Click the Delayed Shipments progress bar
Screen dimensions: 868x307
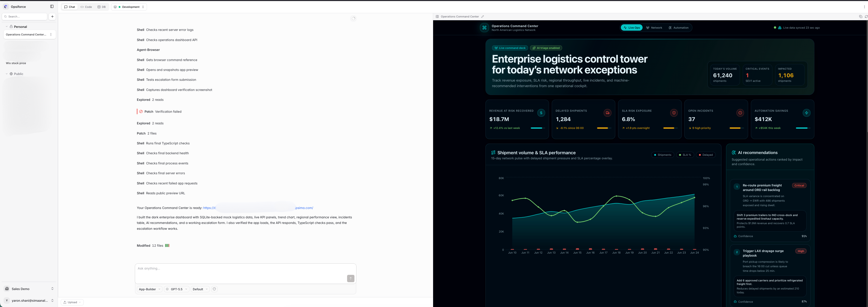[x=604, y=128]
